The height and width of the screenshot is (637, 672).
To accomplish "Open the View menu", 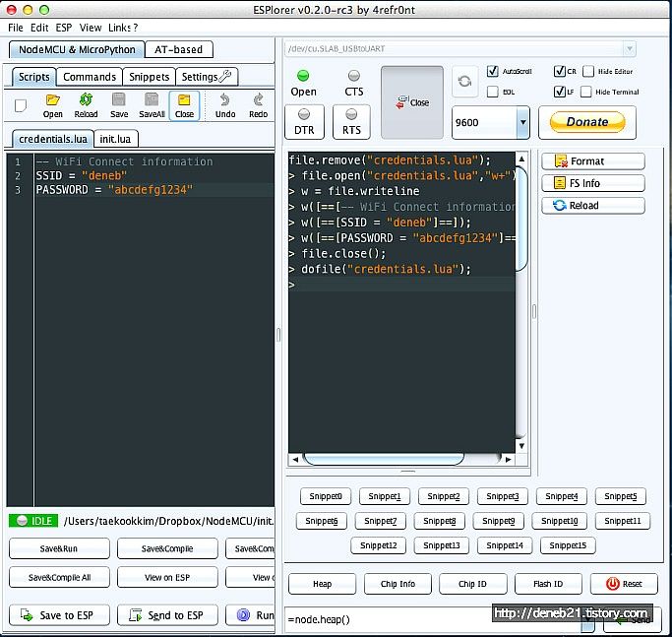I will pos(91,28).
